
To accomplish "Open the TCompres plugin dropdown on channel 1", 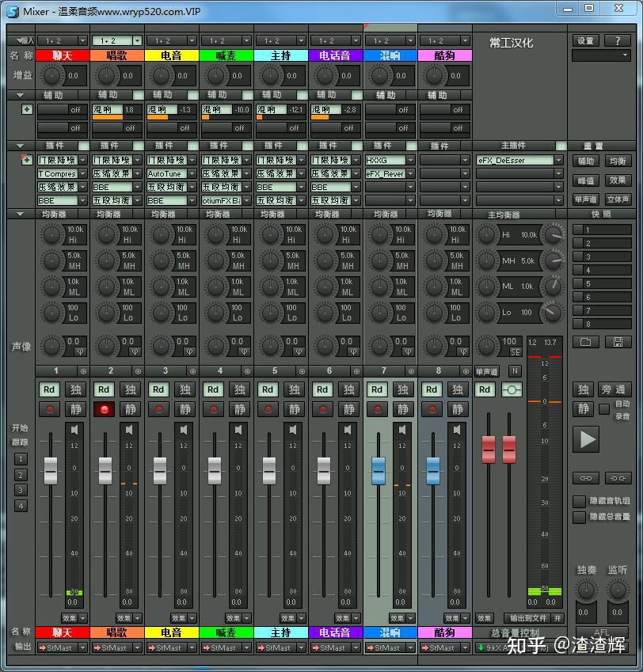I will [x=82, y=173].
